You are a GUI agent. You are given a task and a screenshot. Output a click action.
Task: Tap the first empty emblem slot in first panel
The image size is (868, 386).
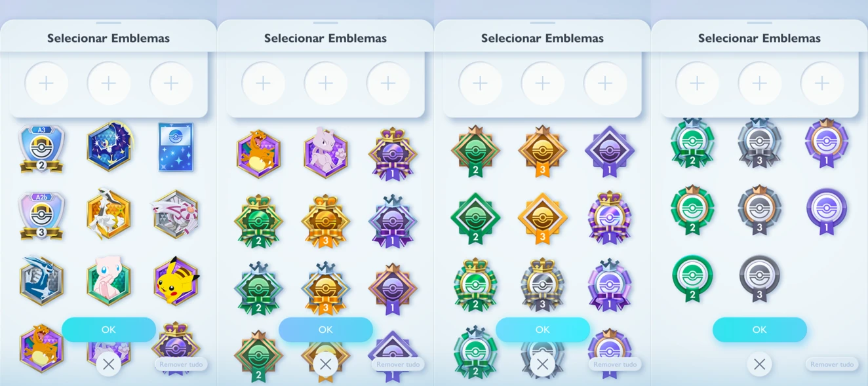[47, 83]
